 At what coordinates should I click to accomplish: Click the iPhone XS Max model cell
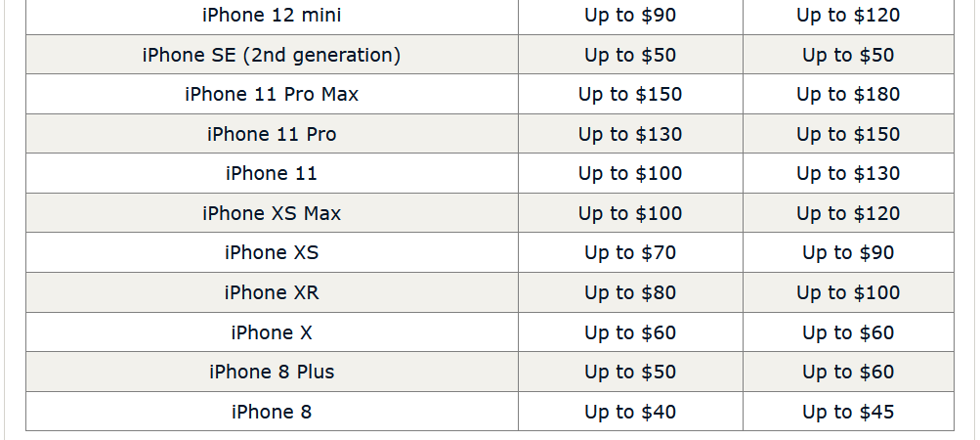272,213
